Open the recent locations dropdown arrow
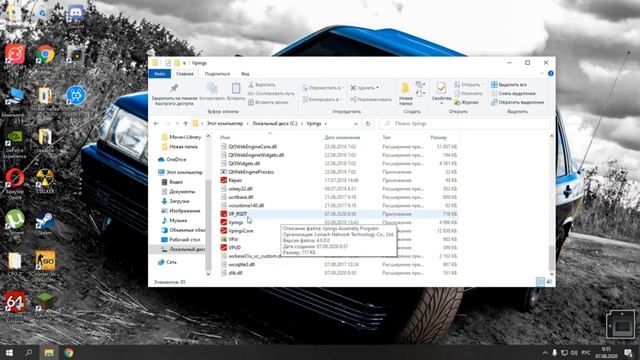The width and height of the screenshot is (640, 360). pos(177,123)
